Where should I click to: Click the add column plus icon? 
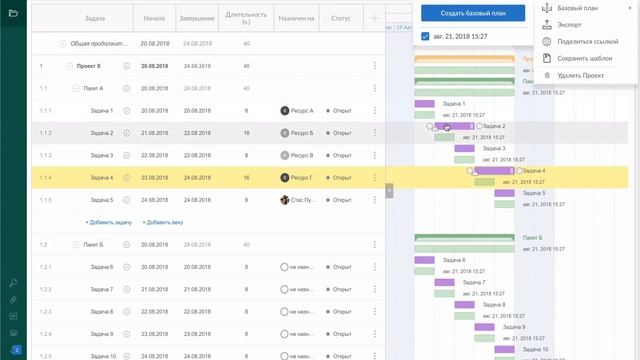[374, 18]
